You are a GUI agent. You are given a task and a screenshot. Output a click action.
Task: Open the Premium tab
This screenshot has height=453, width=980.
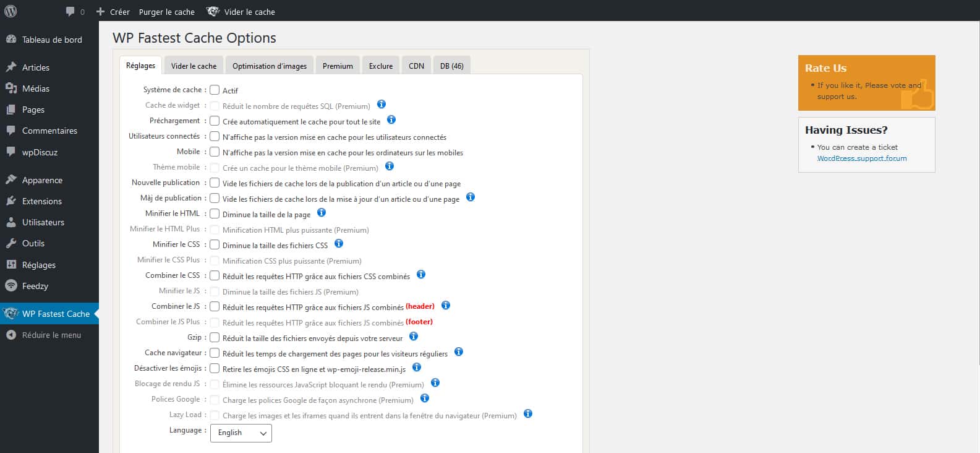(x=338, y=66)
